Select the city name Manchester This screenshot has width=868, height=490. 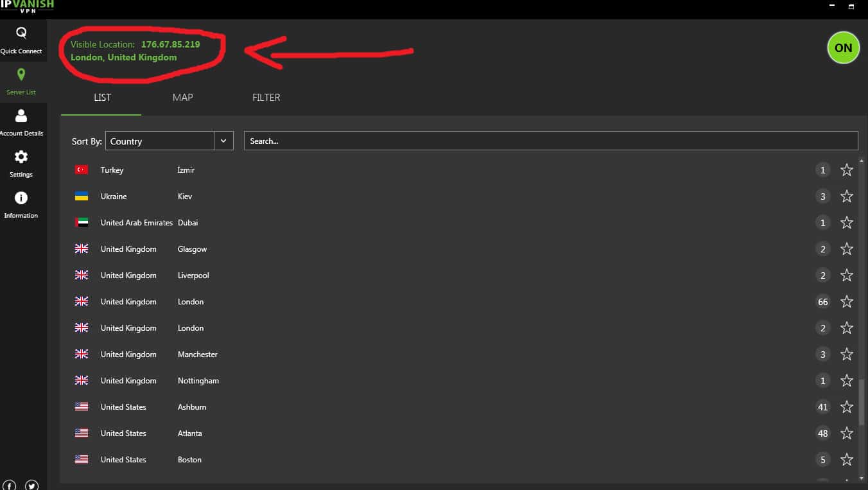click(x=198, y=354)
